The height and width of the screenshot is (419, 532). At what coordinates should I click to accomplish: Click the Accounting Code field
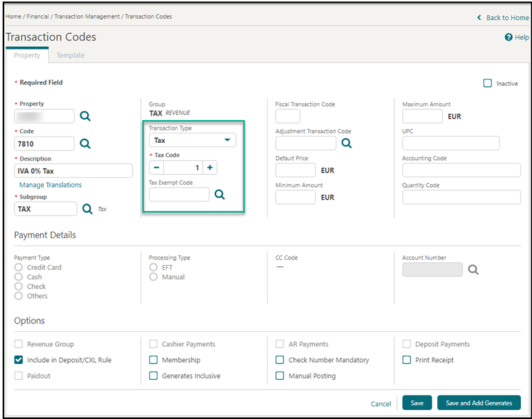[x=461, y=170]
